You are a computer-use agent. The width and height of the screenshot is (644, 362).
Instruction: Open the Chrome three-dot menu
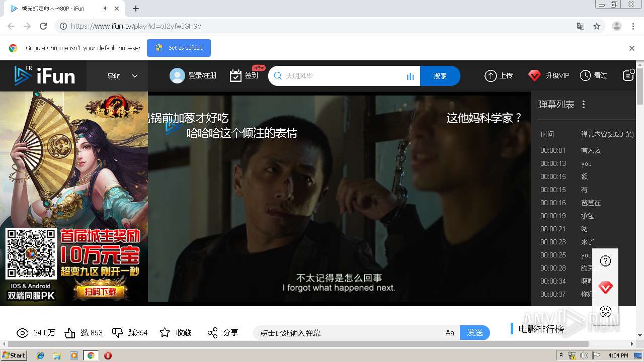coord(633,26)
